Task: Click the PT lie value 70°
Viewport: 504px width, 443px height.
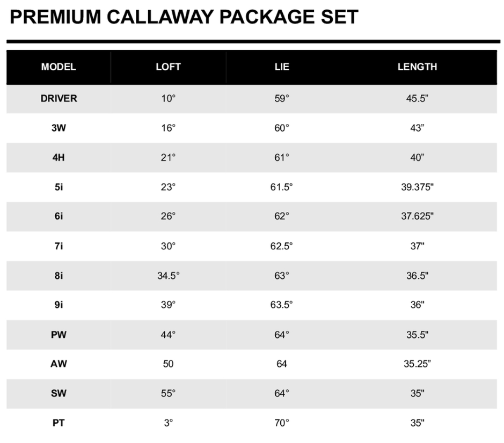Action: (x=281, y=423)
